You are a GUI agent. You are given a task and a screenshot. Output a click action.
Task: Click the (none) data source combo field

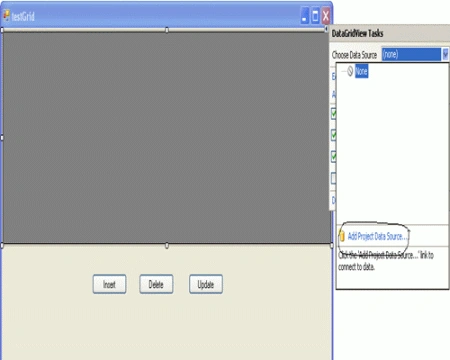pos(411,54)
